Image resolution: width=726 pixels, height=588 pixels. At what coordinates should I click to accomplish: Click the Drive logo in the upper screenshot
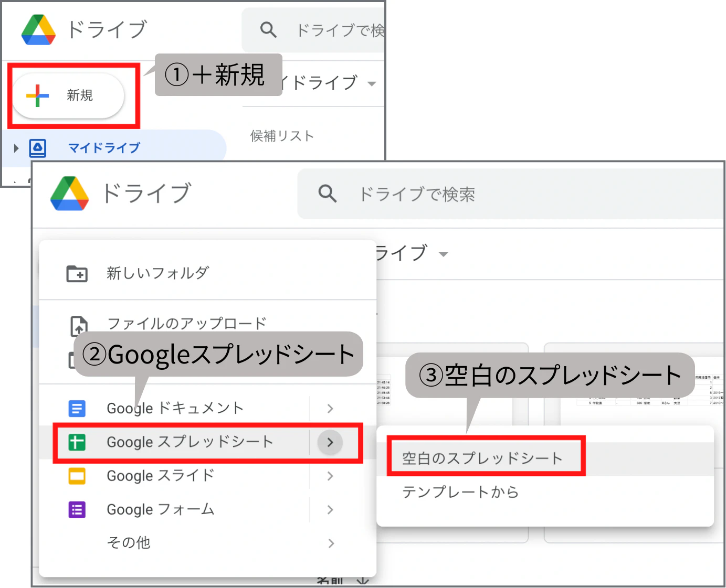coord(38,29)
